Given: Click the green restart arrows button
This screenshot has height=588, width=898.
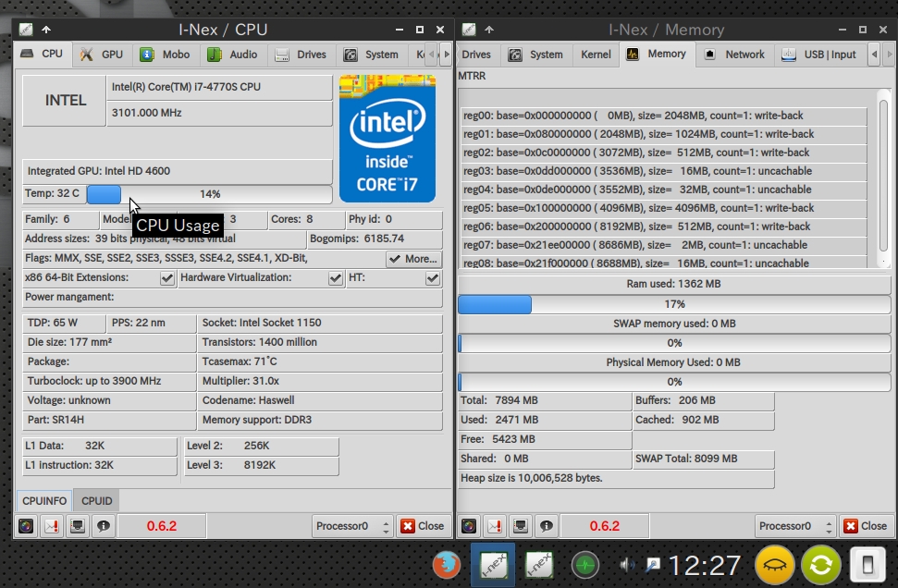Looking at the screenshot, I should pyautogui.click(x=821, y=566).
